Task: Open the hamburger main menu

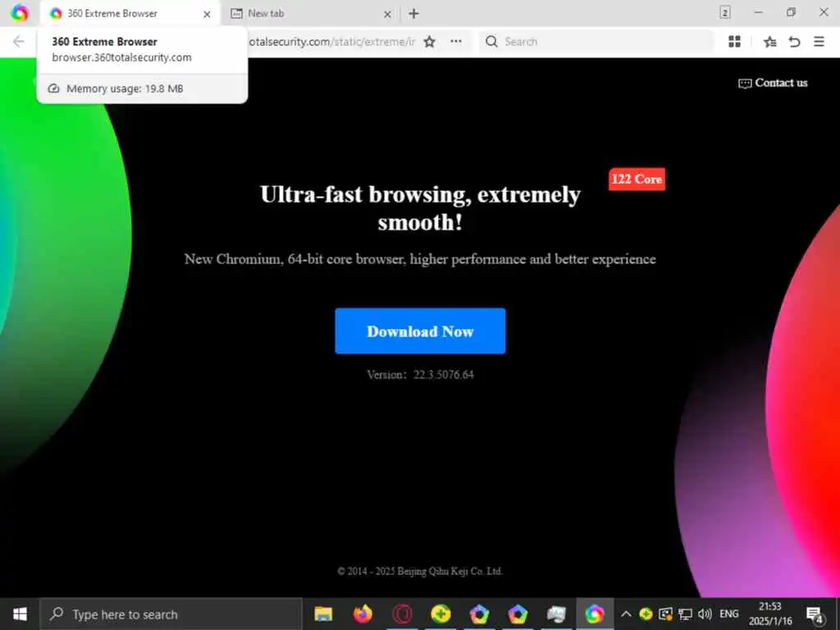Action: click(819, 42)
